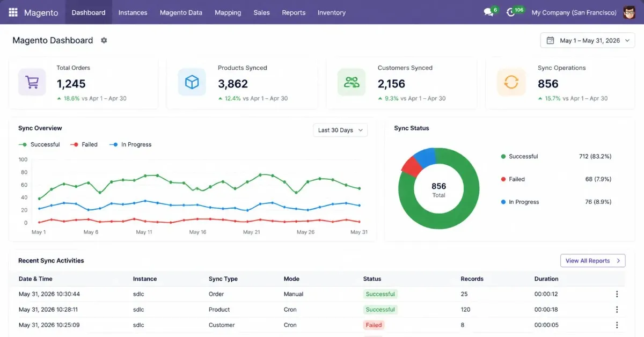The height and width of the screenshot is (337, 644).
Task: Sort by Date & Time column header
Action: coord(35,279)
